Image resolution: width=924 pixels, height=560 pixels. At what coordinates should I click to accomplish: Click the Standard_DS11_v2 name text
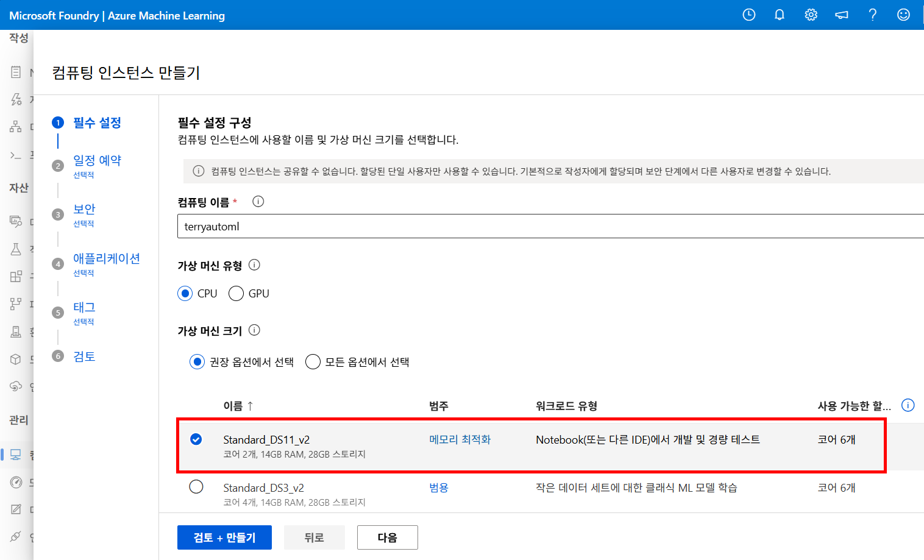[x=266, y=439]
